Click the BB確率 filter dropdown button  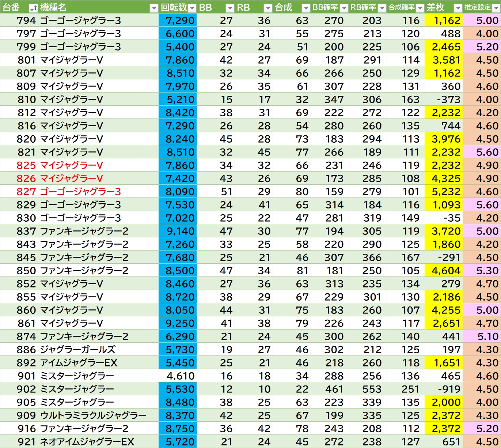tap(344, 8)
